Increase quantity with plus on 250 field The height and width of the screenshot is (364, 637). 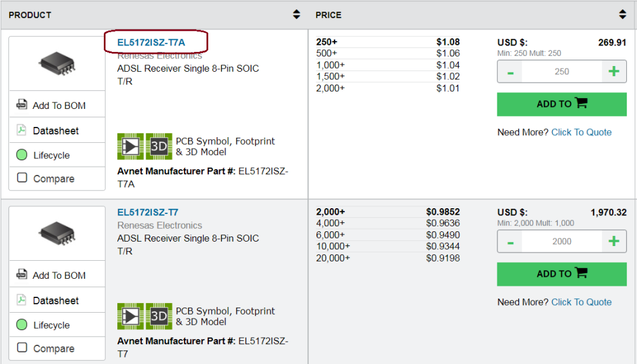pyautogui.click(x=614, y=71)
